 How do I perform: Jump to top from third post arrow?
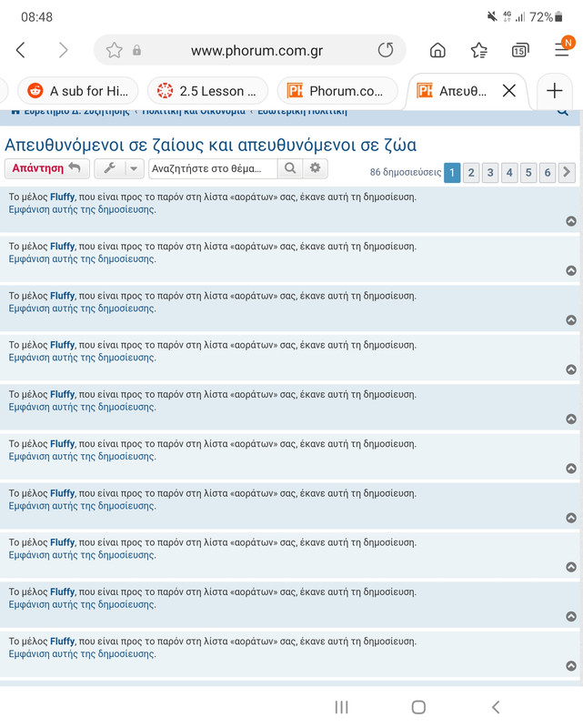[x=571, y=320]
